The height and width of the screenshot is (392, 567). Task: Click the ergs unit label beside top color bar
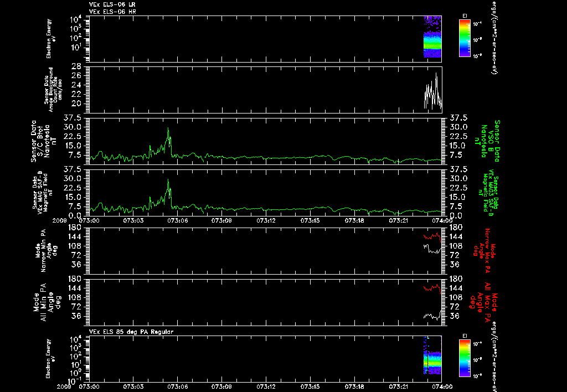tap(493, 37)
